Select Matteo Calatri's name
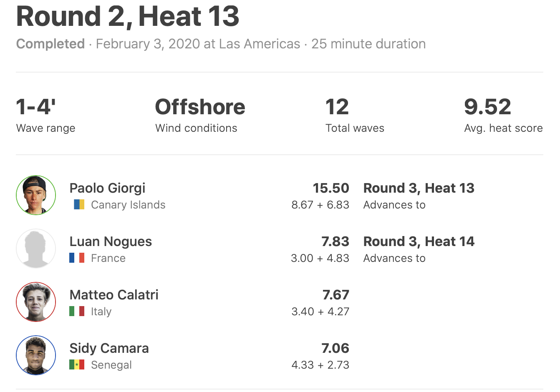 [114, 295]
